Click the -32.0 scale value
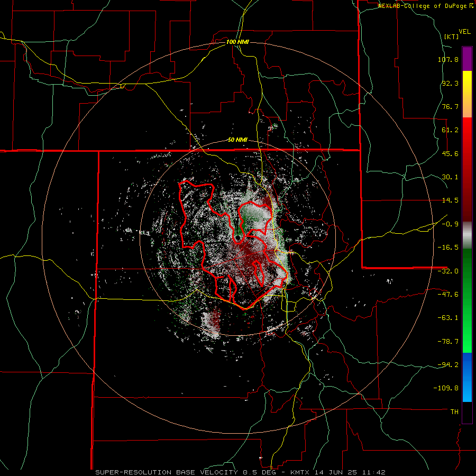476x476 pixels. (448, 271)
